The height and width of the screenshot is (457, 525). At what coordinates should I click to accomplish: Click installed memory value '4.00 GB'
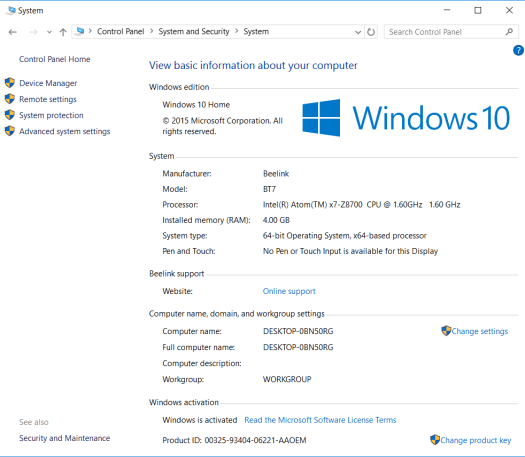click(276, 220)
